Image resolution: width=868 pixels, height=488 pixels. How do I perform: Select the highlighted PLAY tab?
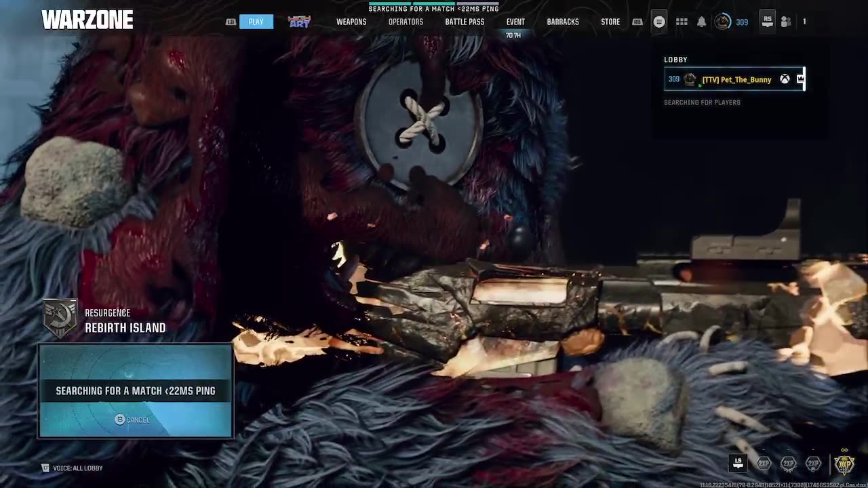coord(256,22)
